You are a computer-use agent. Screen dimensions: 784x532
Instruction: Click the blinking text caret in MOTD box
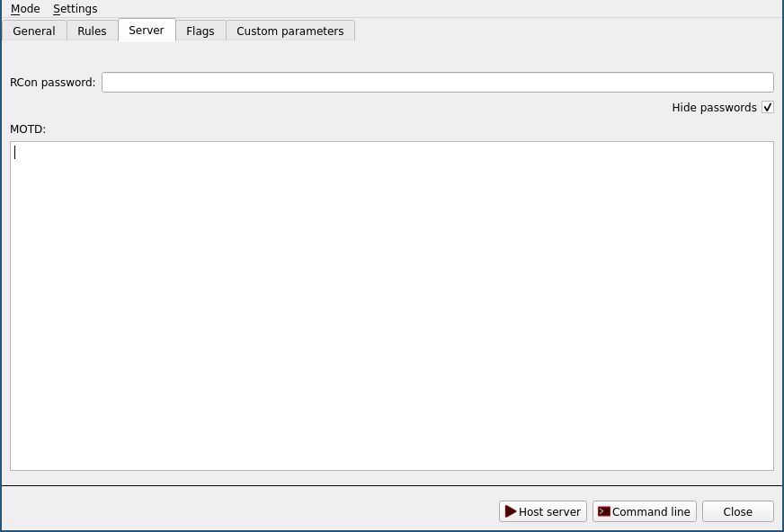pos(15,153)
